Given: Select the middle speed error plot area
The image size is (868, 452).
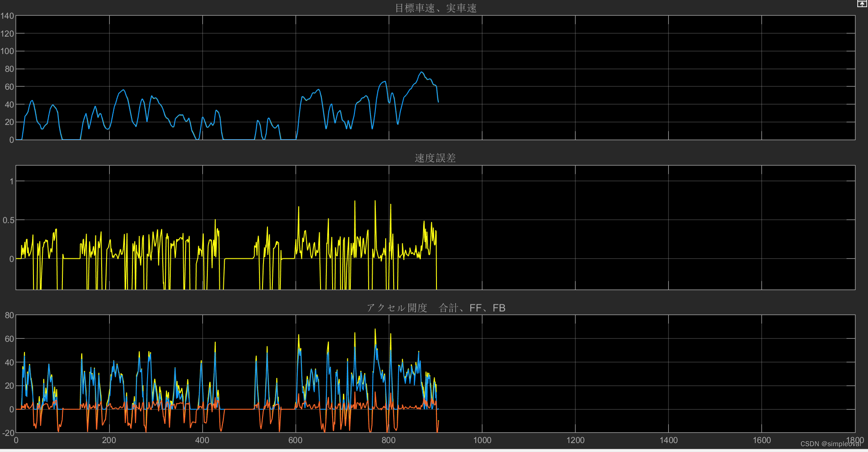Looking at the screenshot, I should click(x=435, y=228).
